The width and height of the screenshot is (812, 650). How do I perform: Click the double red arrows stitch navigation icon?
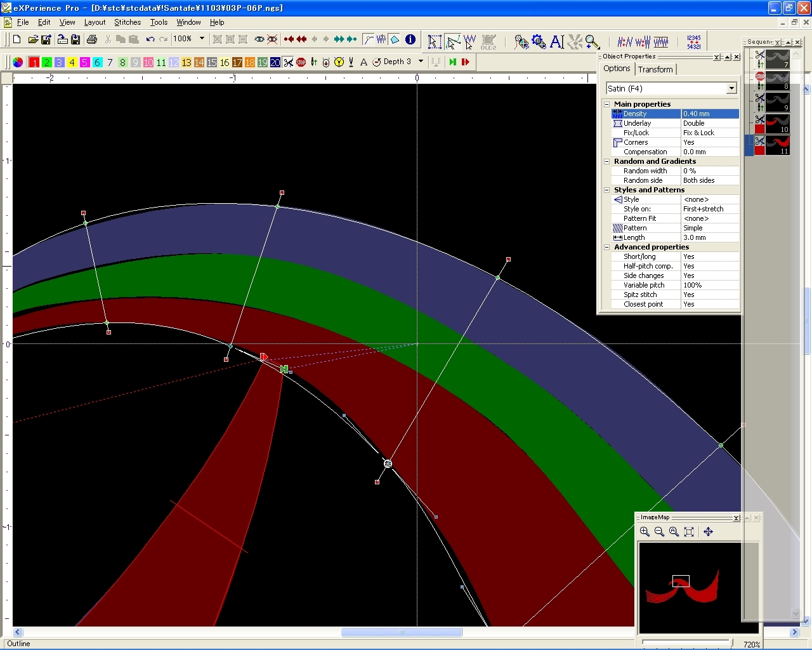pyautogui.click(x=301, y=39)
